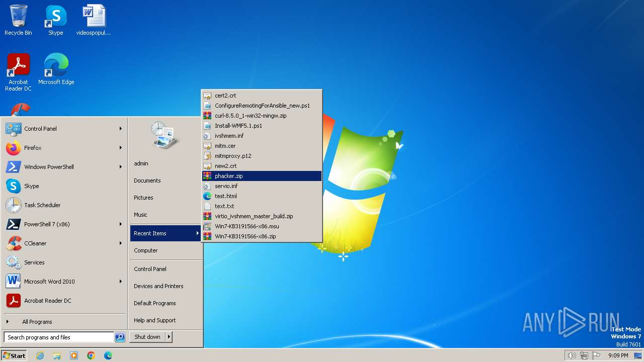
Task: Launch the Microsoft Edge desktop shortcut
Action: click(56, 69)
